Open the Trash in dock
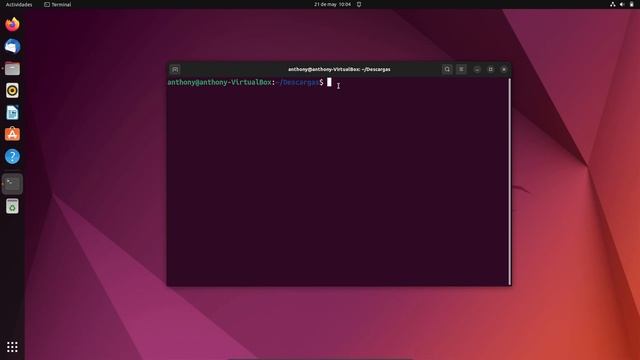This screenshot has height=360, width=640. pos(12,206)
